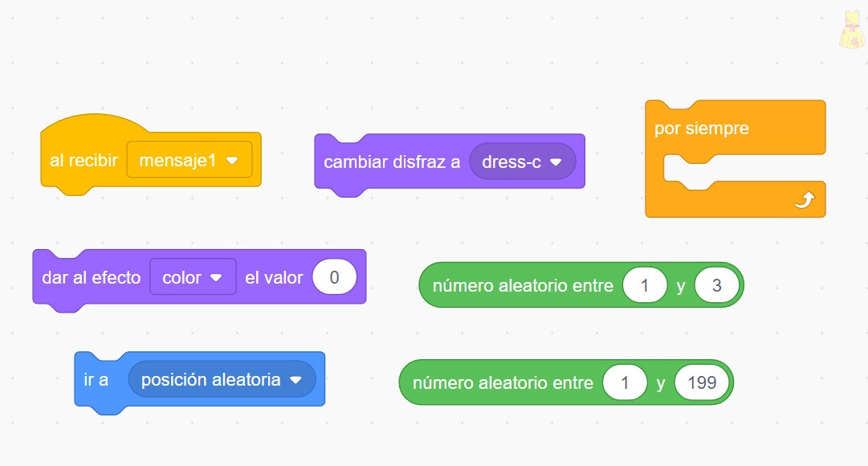
Task: Click the 'ir a' motion block label
Action: coord(96,379)
